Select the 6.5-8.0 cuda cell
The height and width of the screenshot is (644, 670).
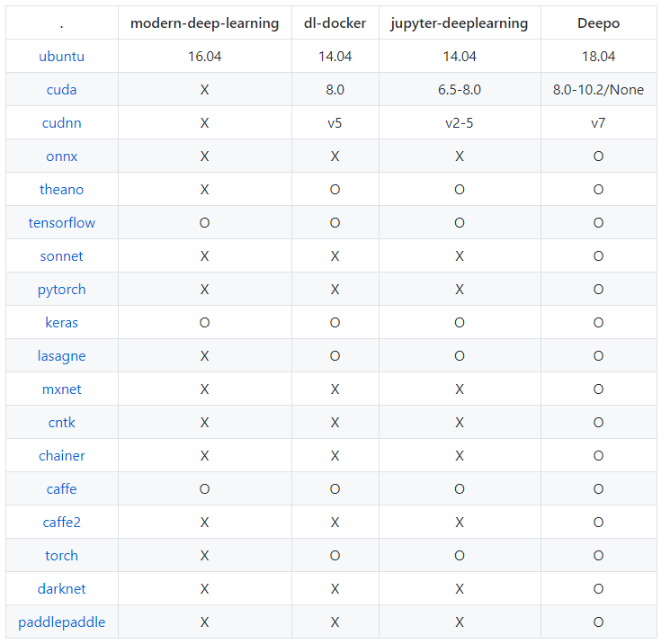[460, 90]
